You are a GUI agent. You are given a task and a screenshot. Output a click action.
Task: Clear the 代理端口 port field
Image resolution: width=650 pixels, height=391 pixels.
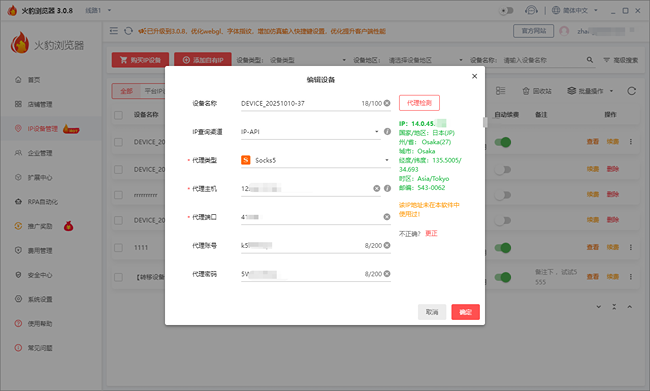[387, 217]
